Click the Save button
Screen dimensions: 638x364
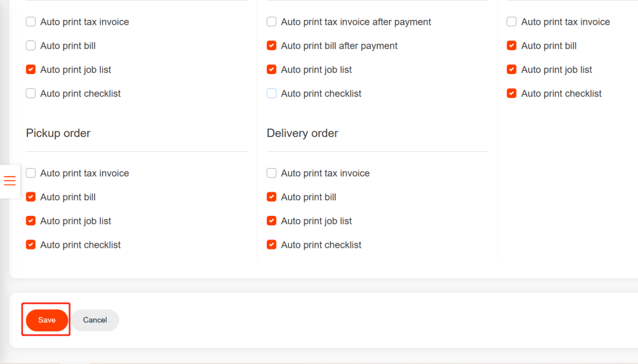point(47,320)
